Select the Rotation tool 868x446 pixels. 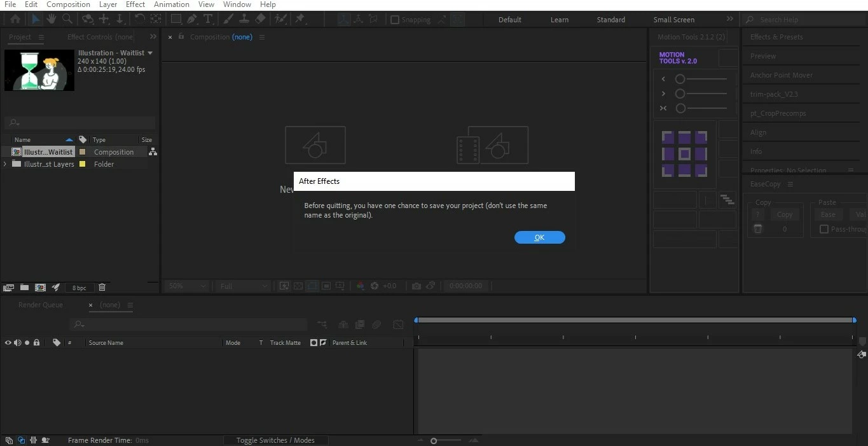pyautogui.click(x=139, y=19)
